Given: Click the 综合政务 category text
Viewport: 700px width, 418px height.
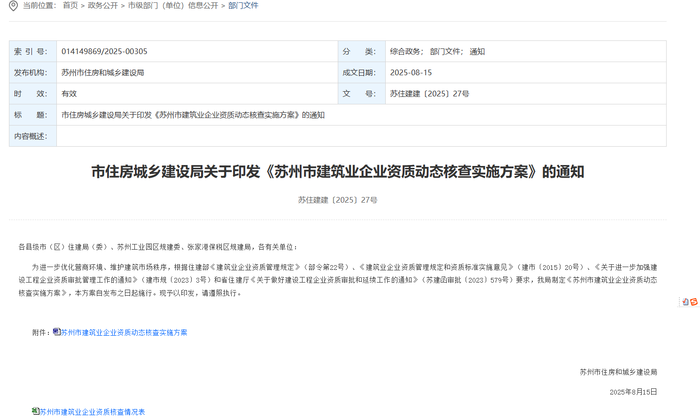Looking at the screenshot, I should coord(406,51).
